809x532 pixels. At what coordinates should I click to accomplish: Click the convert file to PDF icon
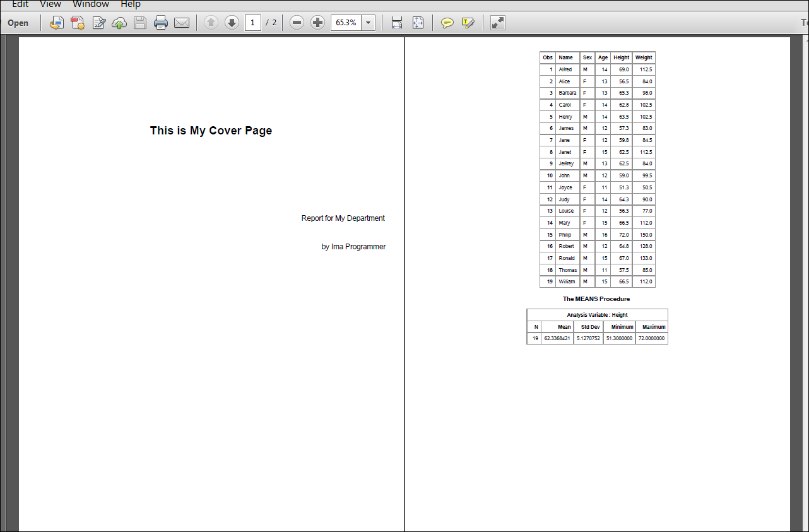[x=57, y=23]
